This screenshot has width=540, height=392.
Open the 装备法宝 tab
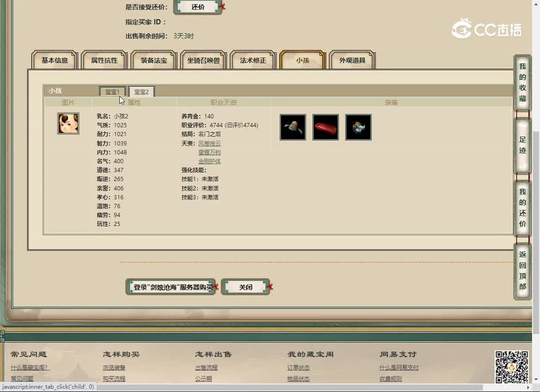click(x=154, y=60)
